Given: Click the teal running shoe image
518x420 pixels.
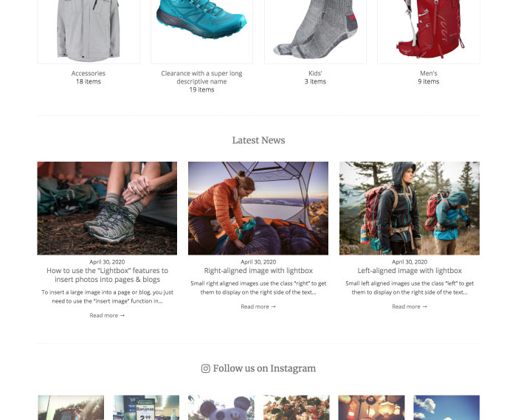Looking at the screenshot, I should pos(201,30).
